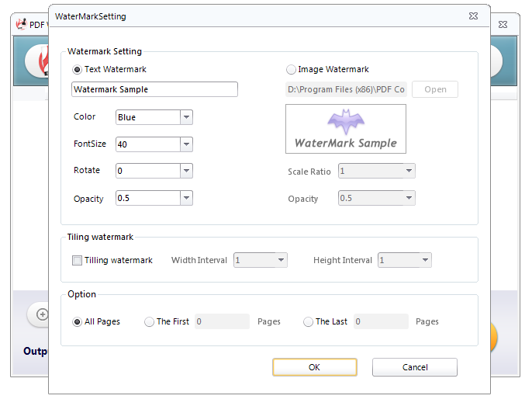Expand the FontSize dropdown

coord(186,144)
